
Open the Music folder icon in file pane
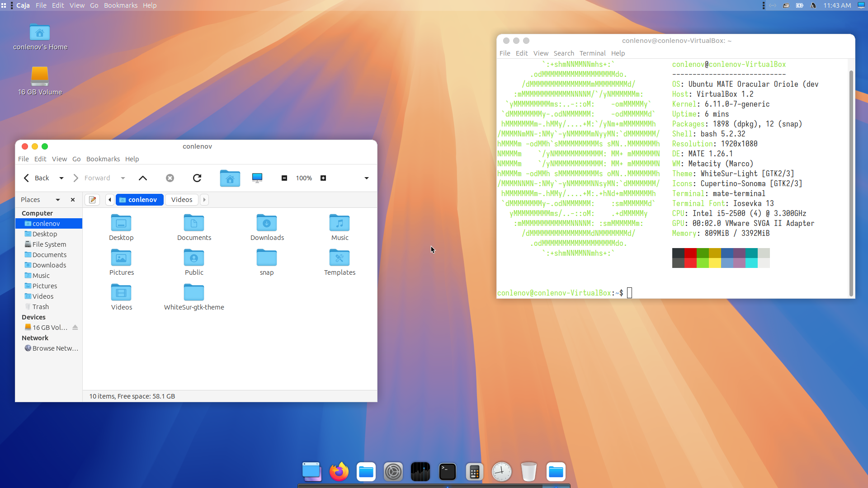pos(340,223)
